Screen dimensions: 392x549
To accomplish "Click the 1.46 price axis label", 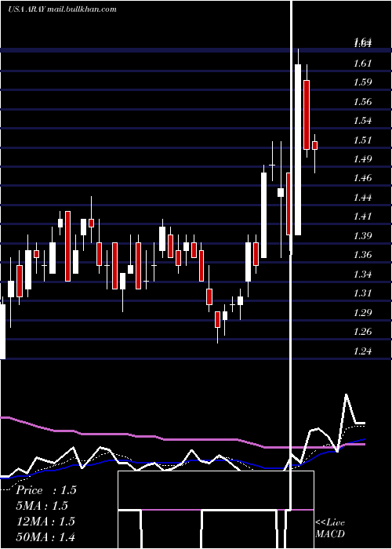I will (x=362, y=178).
